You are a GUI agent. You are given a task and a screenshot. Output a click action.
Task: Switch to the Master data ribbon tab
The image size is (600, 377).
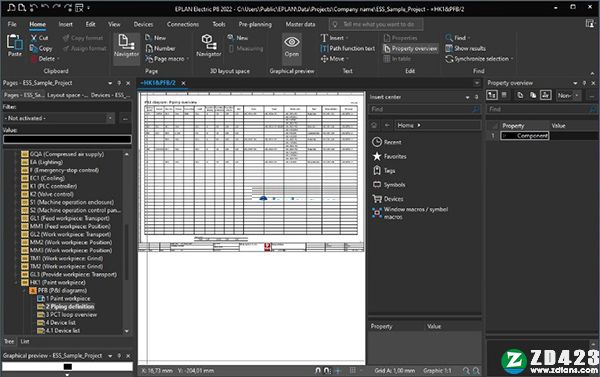coord(300,24)
